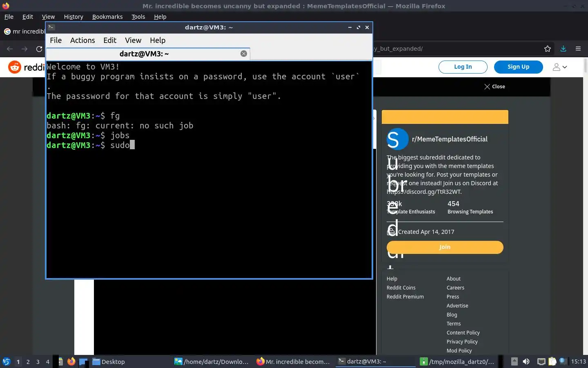Viewport: 588px width, 368px height.
Task: Switch to workspace 3
Action: click(38, 362)
